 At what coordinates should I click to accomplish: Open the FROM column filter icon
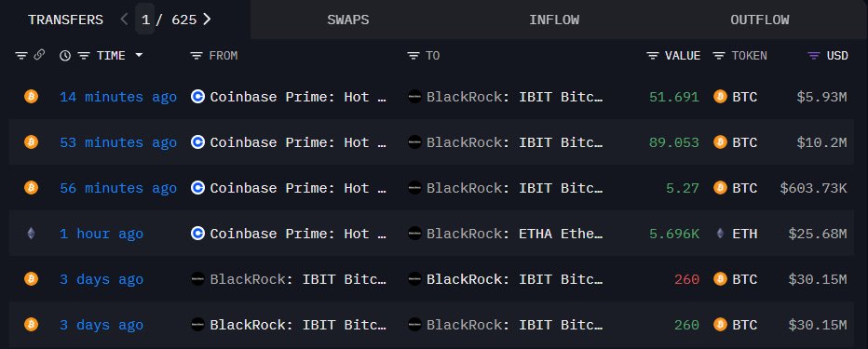tap(197, 55)
